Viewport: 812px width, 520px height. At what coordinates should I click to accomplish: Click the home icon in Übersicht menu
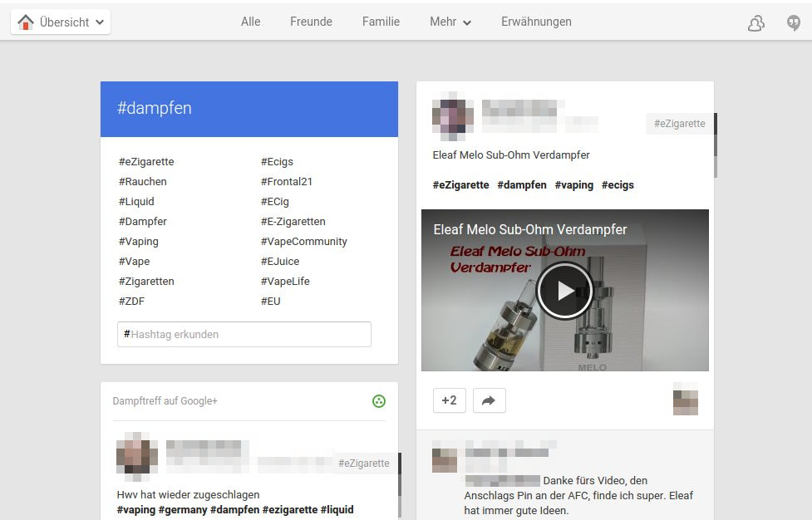pos(26,22)
